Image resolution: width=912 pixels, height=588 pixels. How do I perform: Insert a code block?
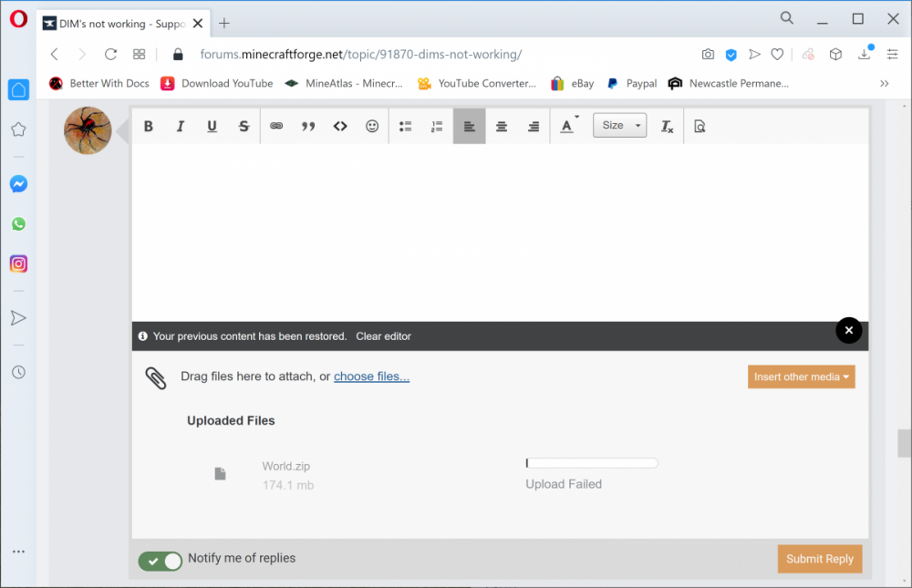[340, 126]
